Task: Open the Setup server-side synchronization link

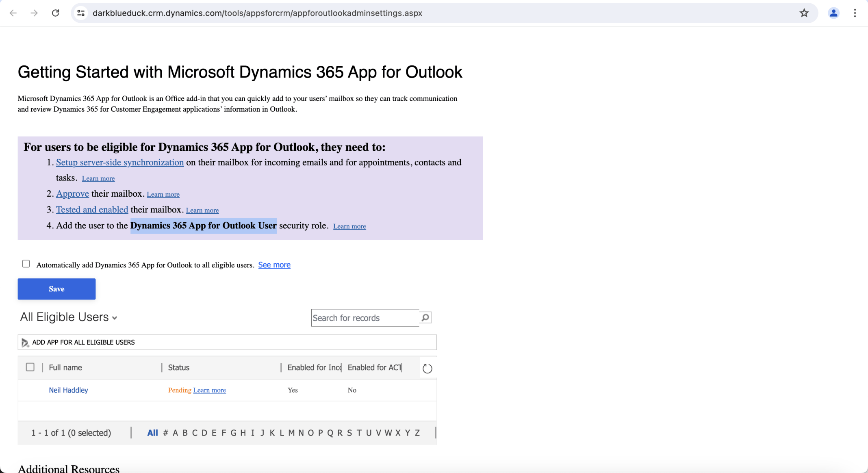Action: pos(119,162)
